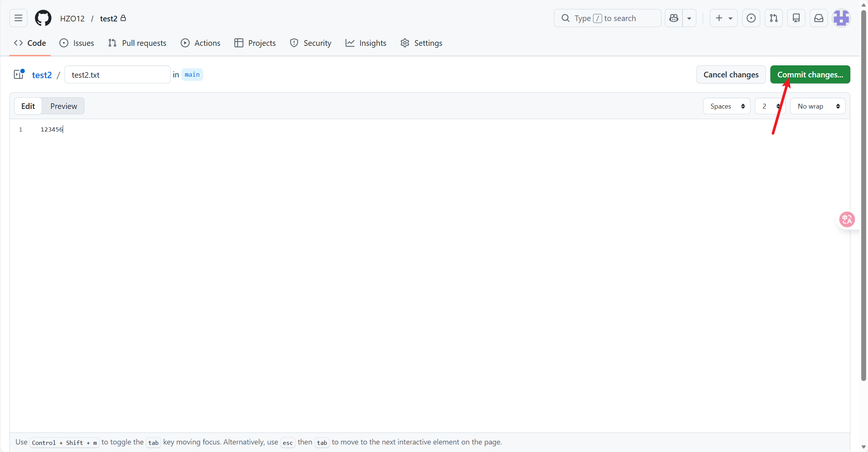The width and height of the screenshot is (868, 452).
Task: Open the Actions repository tab
Action: point(201,43)
